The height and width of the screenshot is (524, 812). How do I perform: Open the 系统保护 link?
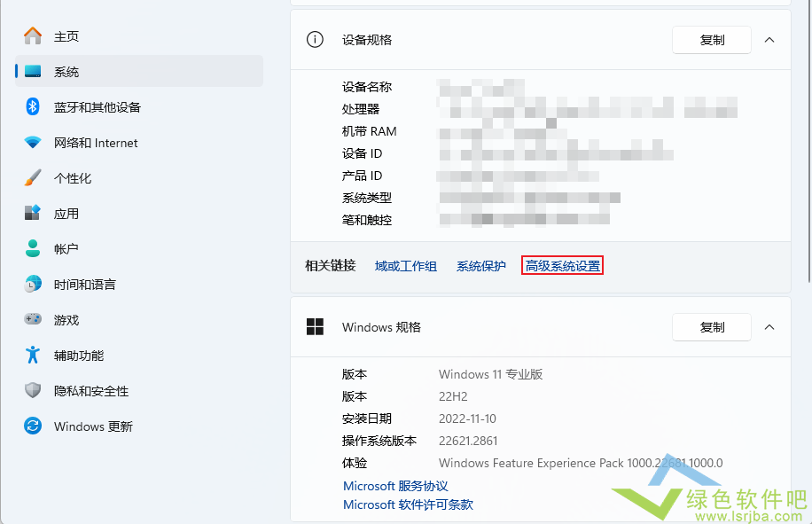pos(481,266)
